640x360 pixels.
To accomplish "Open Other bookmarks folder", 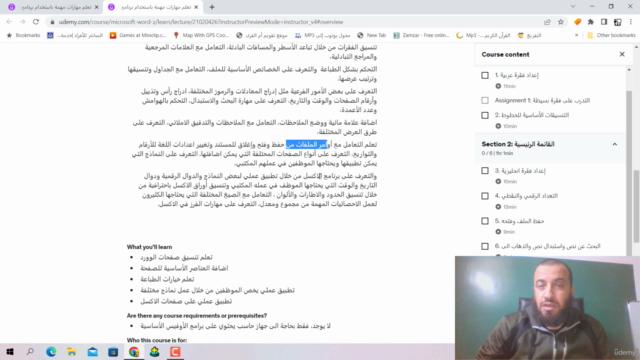I will [x=611, y=36].
